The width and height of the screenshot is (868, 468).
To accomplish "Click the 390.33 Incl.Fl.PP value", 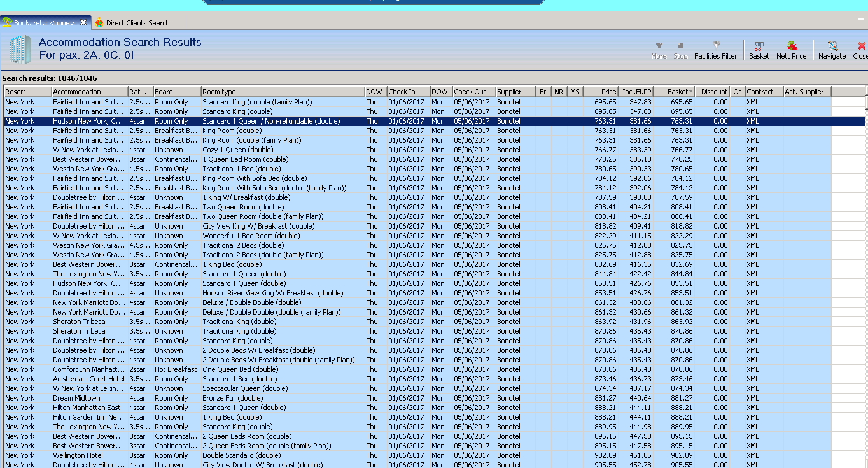I will pyautogui.click(x=640, y=169).
